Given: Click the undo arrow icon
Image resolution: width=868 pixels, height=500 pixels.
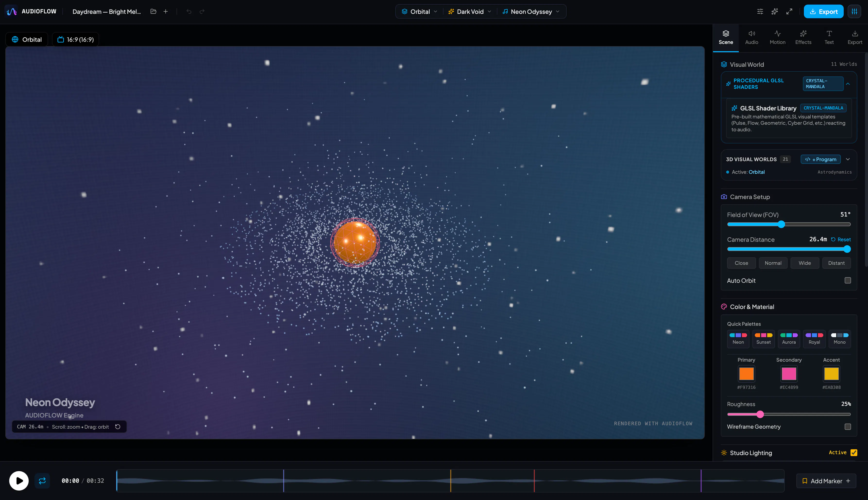Looking at the screenshot, I should click(x=189, y=11).
